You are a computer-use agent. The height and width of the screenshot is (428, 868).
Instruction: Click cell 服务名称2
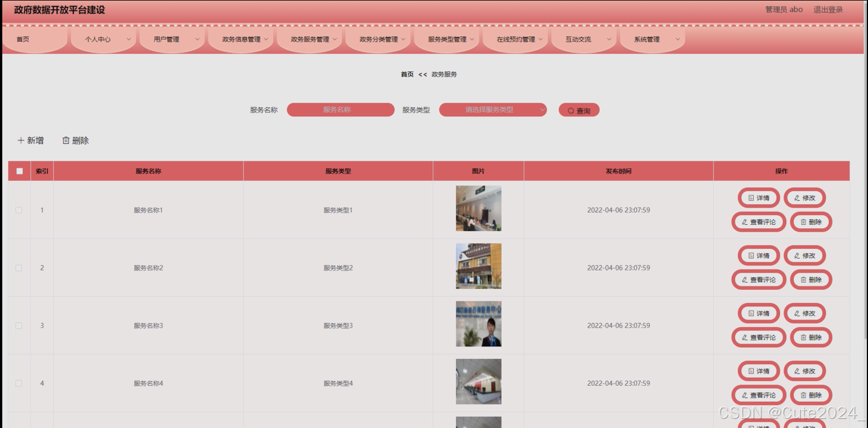148,268
